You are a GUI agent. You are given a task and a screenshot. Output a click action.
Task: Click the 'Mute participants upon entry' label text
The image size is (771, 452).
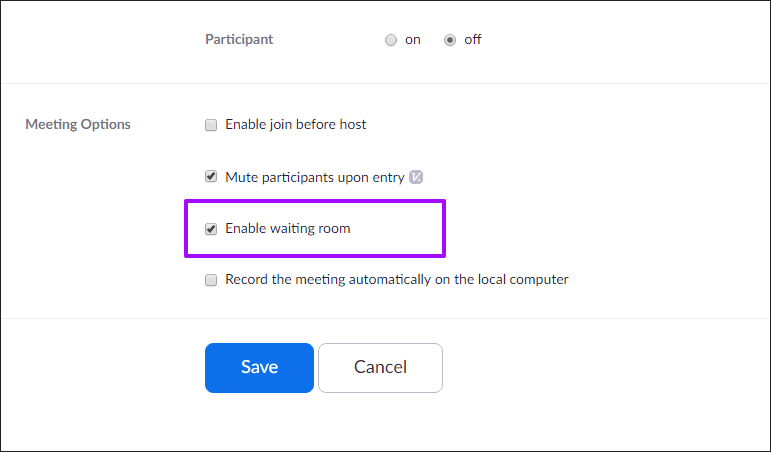314,177
